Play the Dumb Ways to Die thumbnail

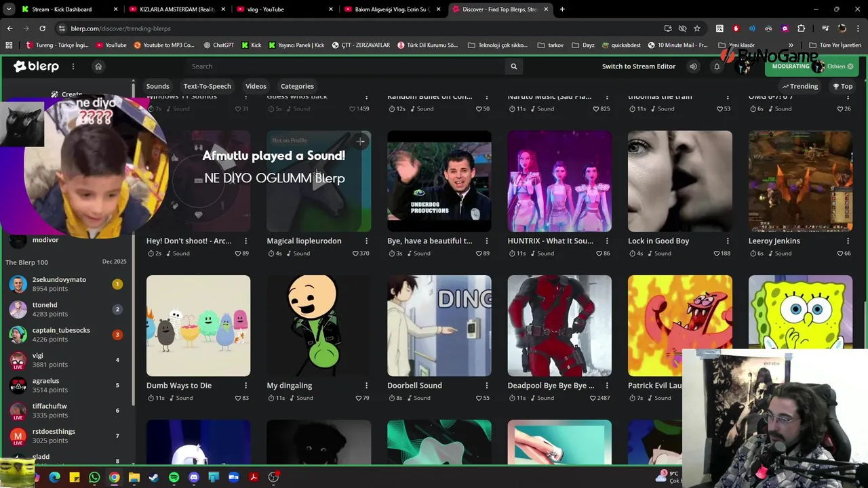pyautogui.click(x=198, y=325)
